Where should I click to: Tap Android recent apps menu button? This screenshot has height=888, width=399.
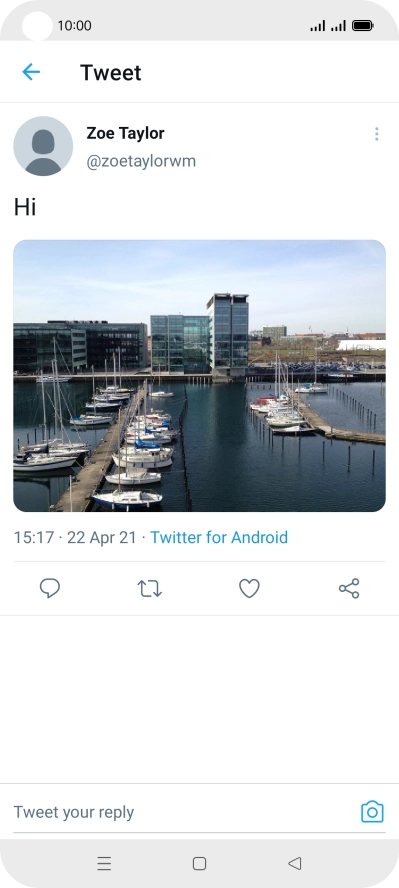[x=104, y=863]
